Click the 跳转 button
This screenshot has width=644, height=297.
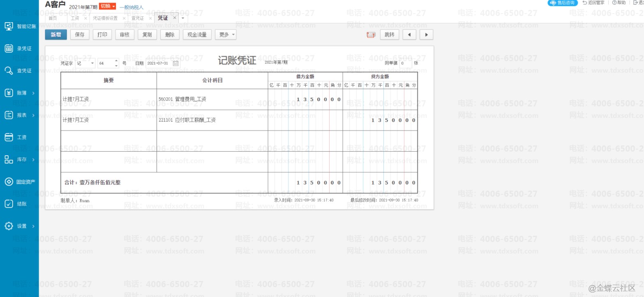coord(390,35)
